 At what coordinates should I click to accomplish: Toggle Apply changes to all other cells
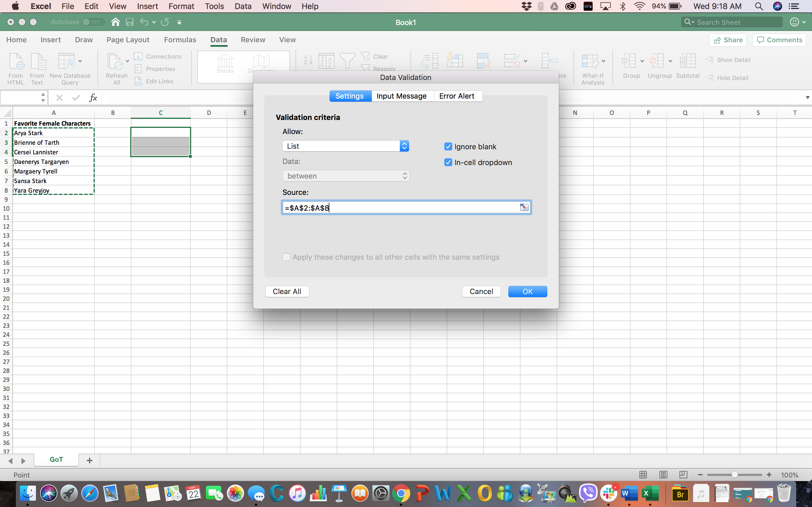[286, 257]
